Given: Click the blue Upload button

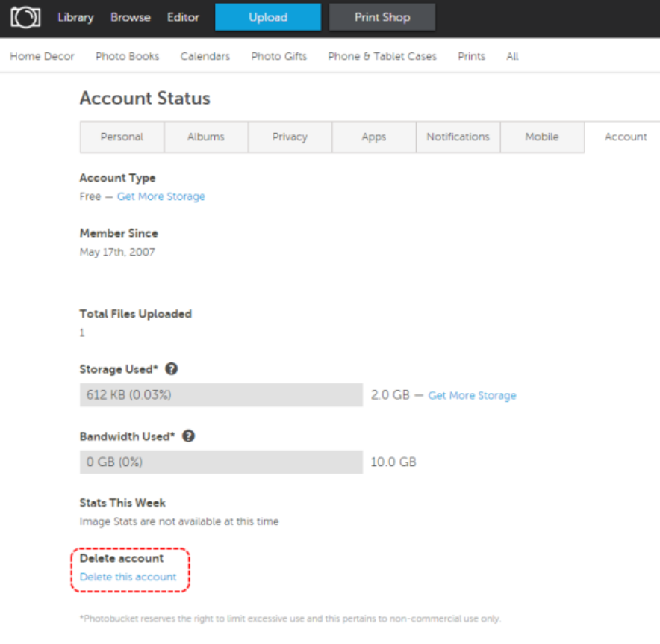Looking at the screenshot, I should coord(268,17).
